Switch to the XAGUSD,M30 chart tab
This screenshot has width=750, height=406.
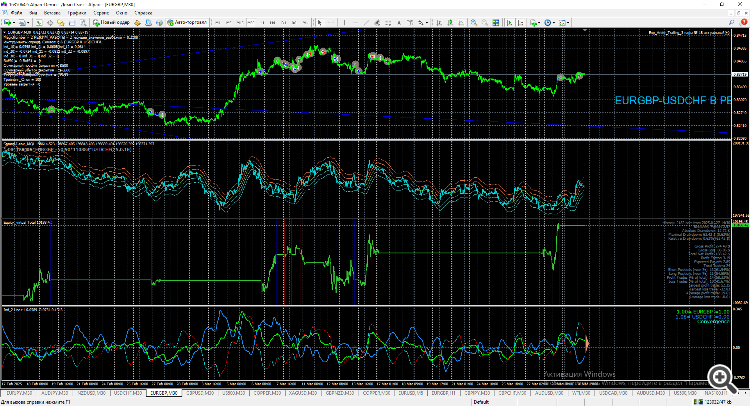(x=302, y=393)
